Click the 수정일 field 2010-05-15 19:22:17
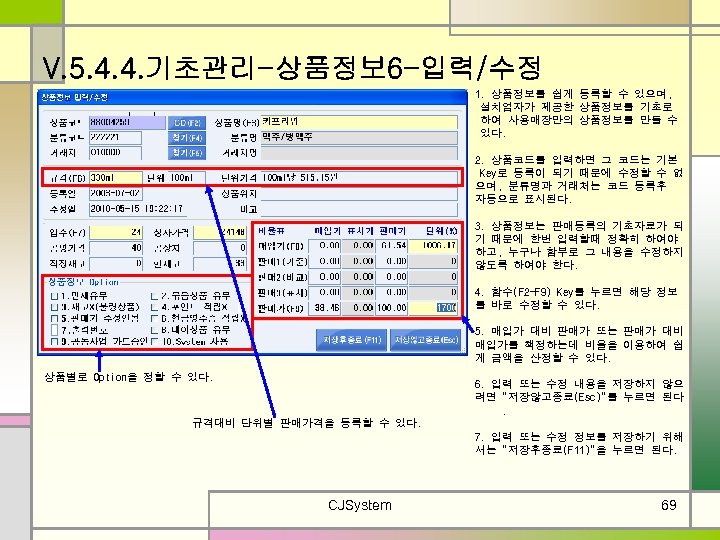Image resolution: width=720 pixels, height=540 pixels. pyautogui.click(x=138, y=209)
